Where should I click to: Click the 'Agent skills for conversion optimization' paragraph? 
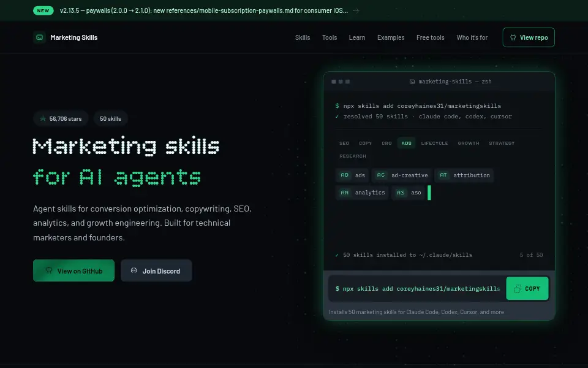(x=142, y=223)
